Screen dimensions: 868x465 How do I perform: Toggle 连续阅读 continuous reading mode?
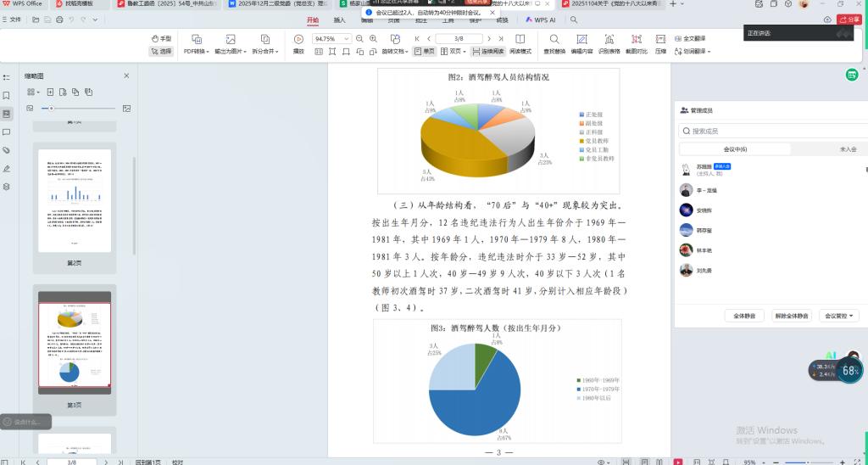point(488,52)
